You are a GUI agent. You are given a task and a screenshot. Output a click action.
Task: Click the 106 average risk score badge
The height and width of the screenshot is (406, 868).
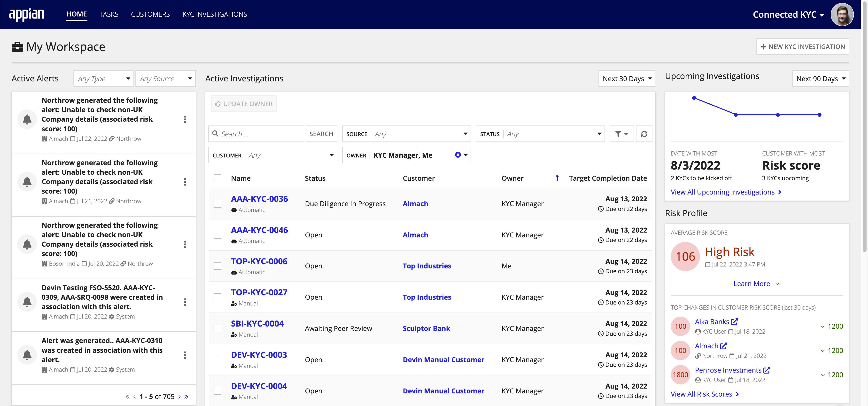(x=685, y=256)
